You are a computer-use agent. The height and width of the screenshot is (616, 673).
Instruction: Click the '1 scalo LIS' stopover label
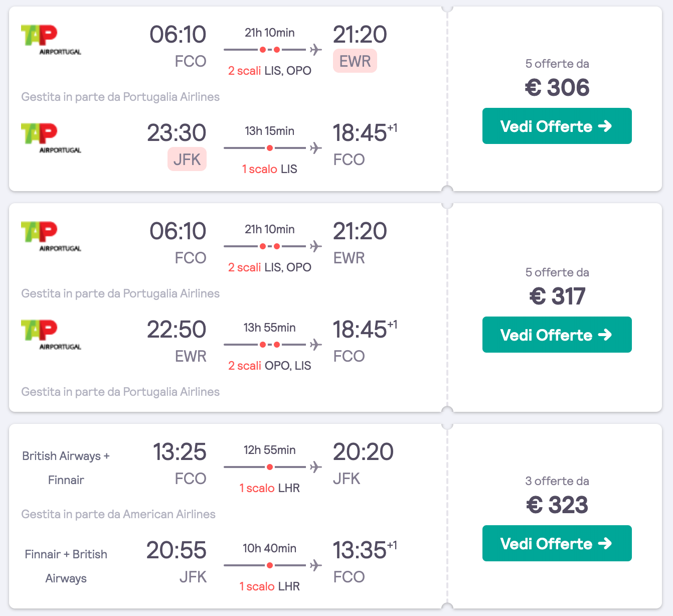(x=270, y=169)
